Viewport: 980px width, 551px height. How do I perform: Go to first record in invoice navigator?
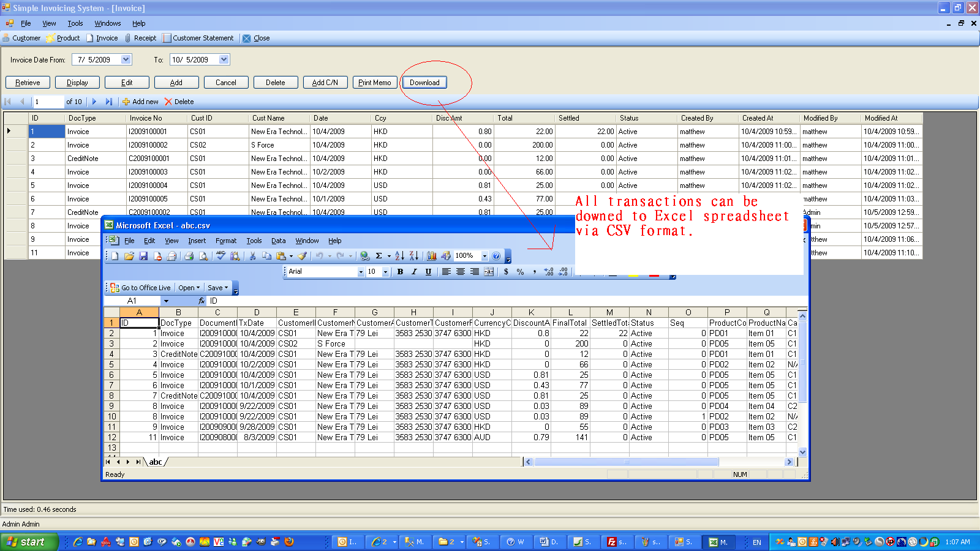point(8,102)
